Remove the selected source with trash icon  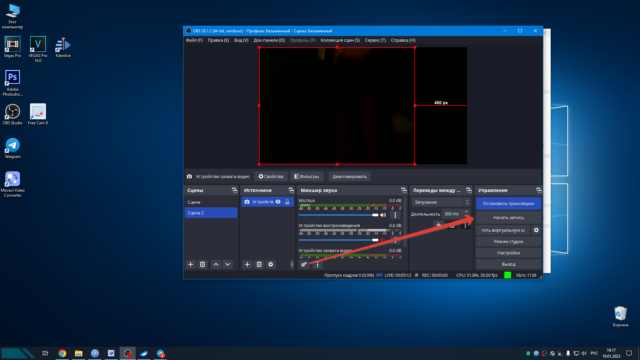[x=259, y=264]
